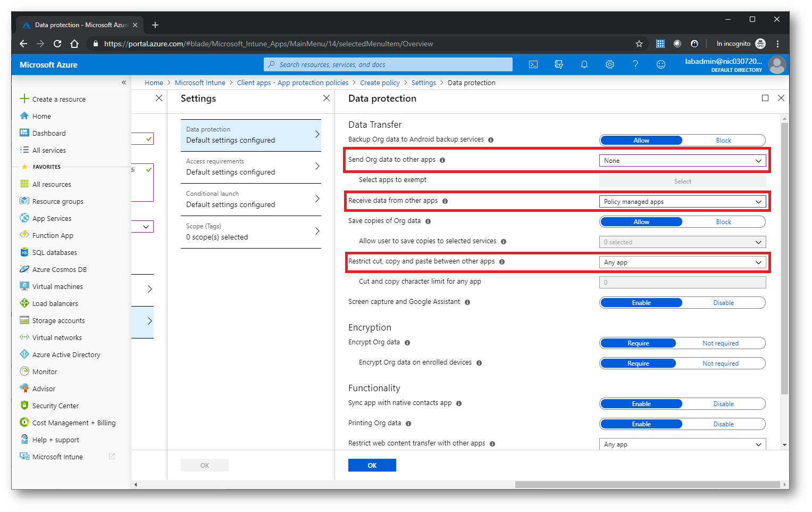The image size is (812, 512).
Task: Open portal settings gear icon
Action: point(610,64)
